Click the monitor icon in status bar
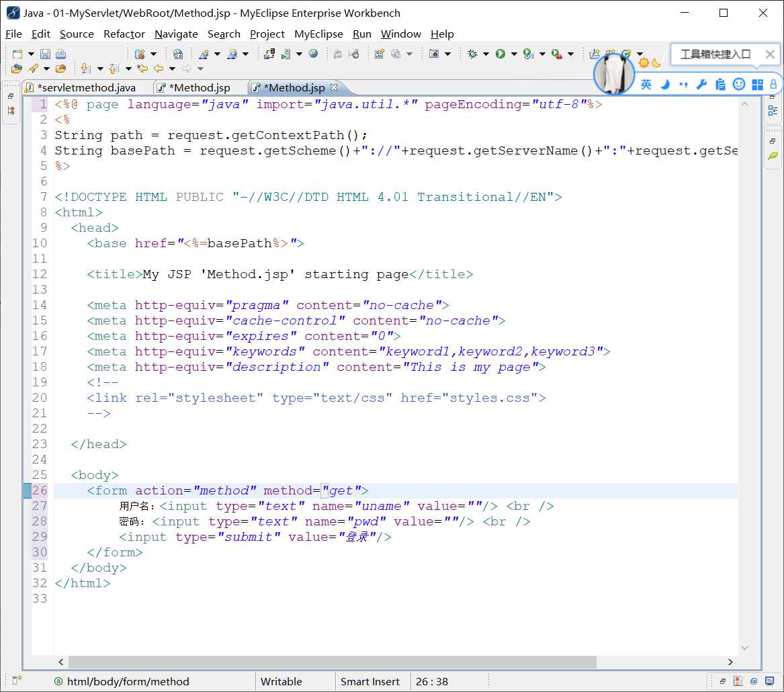 (x=770, y=681)
